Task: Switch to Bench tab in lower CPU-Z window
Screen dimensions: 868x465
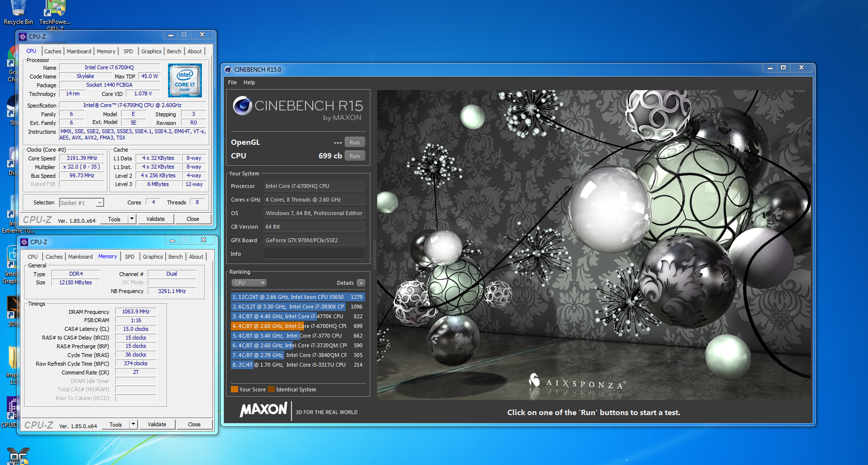Action: tap(176, 257)
